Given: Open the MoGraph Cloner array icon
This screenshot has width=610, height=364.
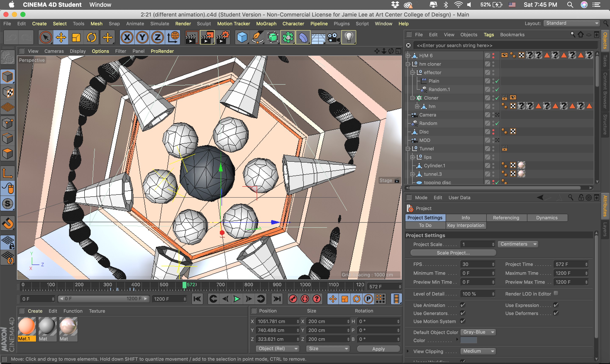Looking at the screenshot, I should click(x=288, y=37).
